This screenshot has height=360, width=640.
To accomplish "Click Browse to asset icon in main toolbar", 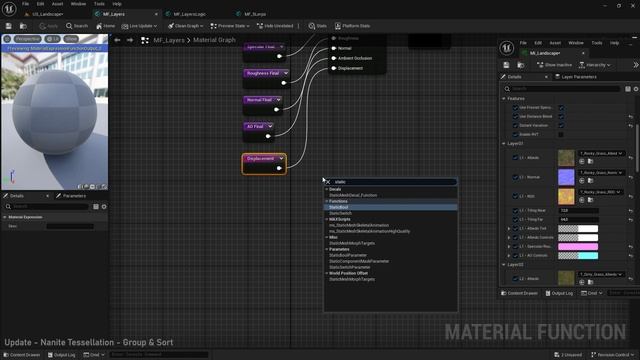I will (x=23, y=26).
